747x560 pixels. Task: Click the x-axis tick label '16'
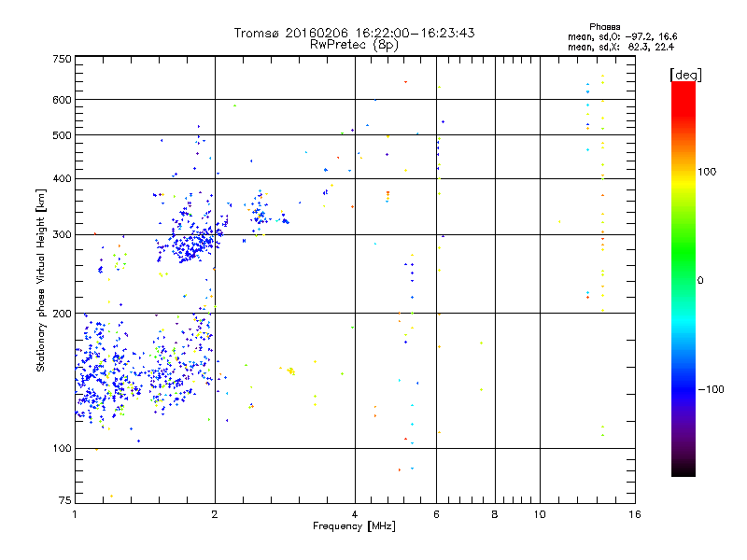tap(635, 514)
